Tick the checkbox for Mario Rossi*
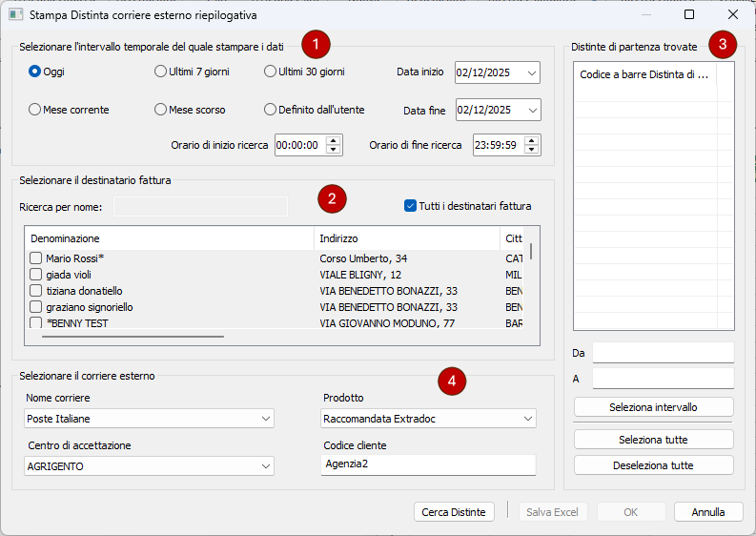 (35, 258)
